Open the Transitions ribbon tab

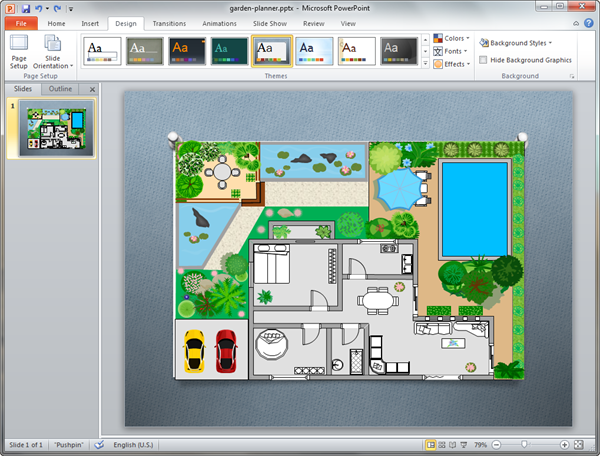tap(169, 23)
